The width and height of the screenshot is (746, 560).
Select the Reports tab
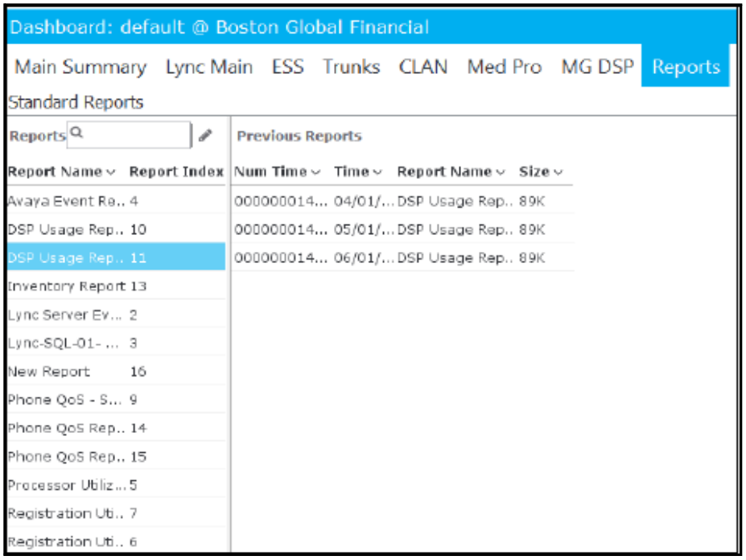pos(686,66)
